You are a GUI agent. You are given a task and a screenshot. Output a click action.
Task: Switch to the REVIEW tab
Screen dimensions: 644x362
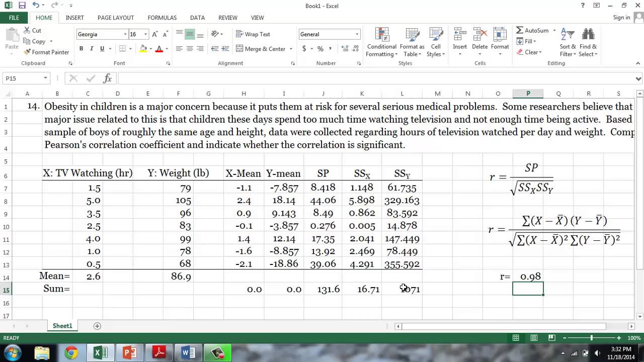point(228,18)
